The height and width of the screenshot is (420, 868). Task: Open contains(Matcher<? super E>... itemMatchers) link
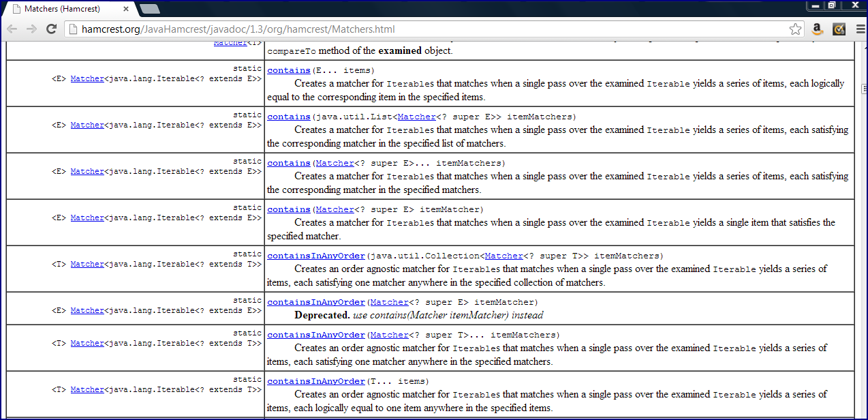pos(289,163)
